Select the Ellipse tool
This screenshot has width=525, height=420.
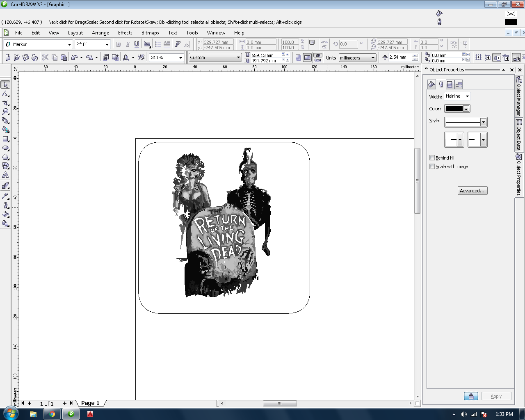(x=5, y=148)
